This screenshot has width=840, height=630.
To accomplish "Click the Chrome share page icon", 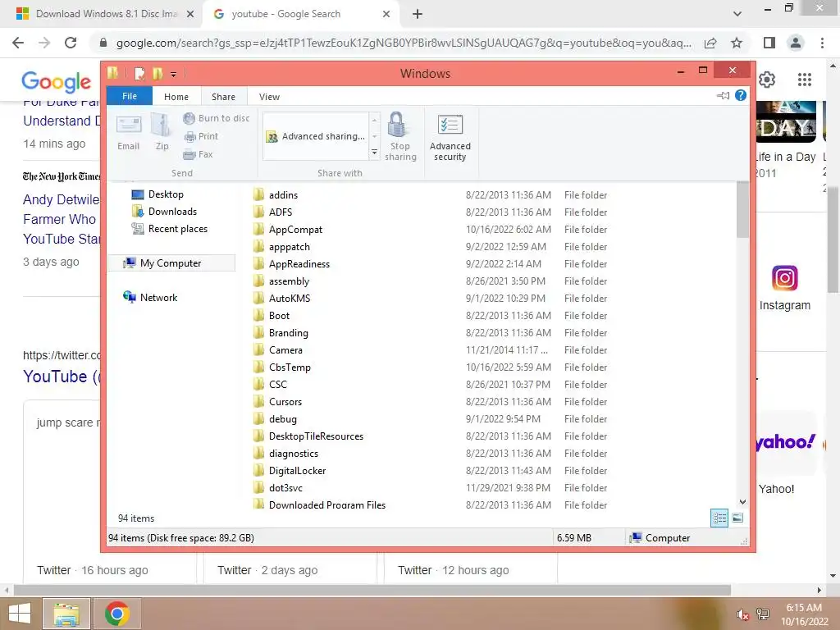I will pos(710,43).
